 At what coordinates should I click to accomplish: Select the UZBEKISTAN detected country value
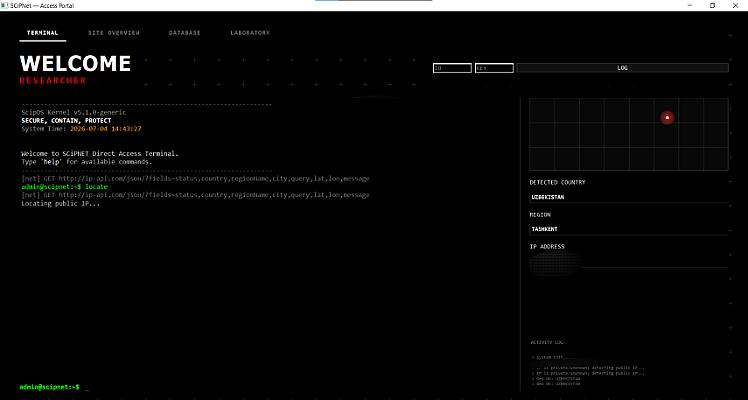click(548, 197)
